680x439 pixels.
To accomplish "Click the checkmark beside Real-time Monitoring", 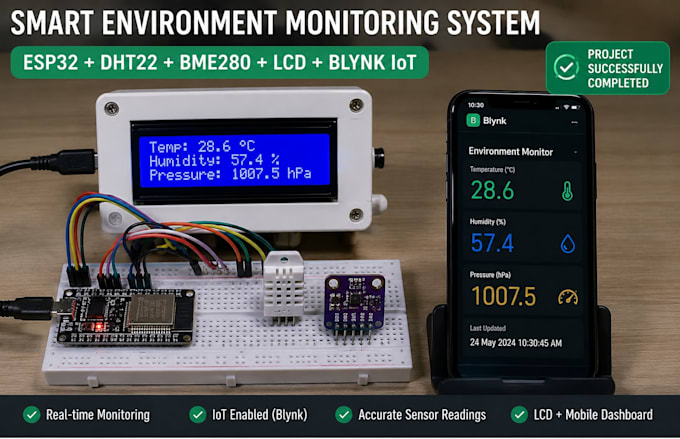I will point(32,415).
